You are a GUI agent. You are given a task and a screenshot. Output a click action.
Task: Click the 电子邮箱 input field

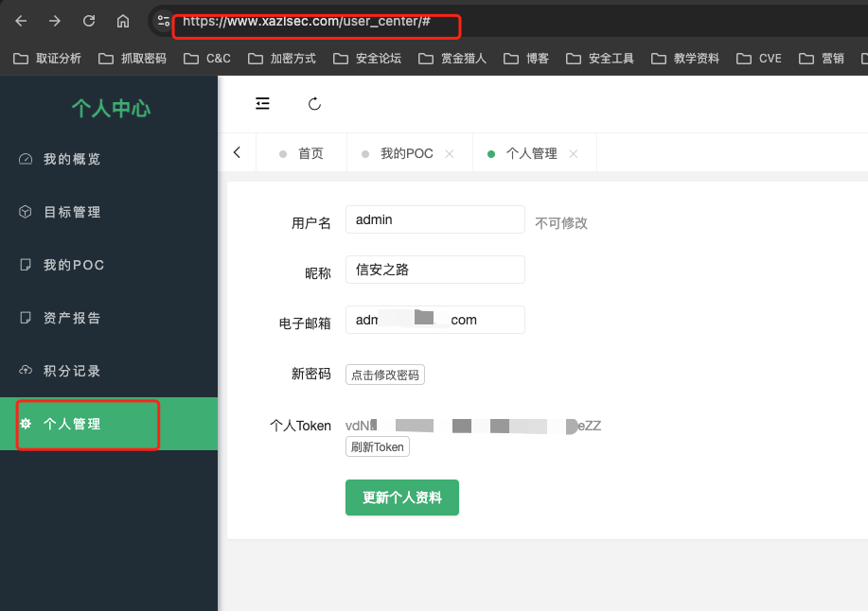click(435, 320)
